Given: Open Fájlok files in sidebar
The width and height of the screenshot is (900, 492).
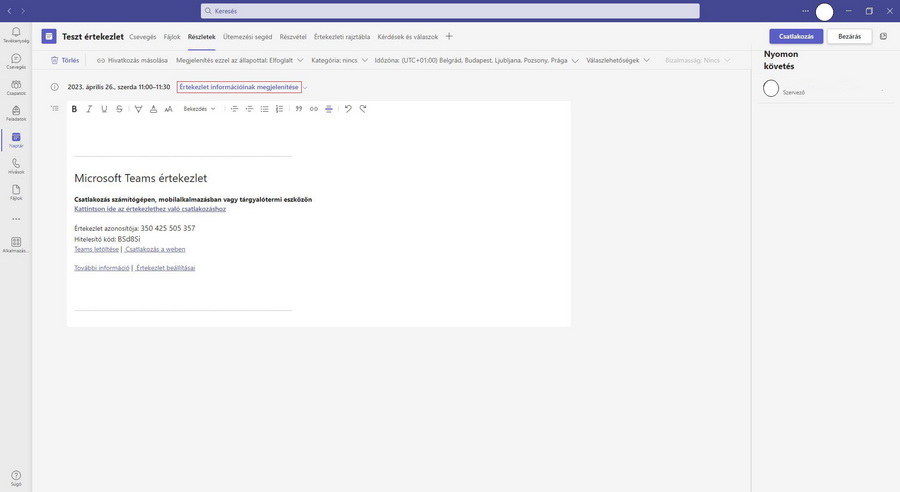Looking at the screenshot, I should (x=16, y=192).
